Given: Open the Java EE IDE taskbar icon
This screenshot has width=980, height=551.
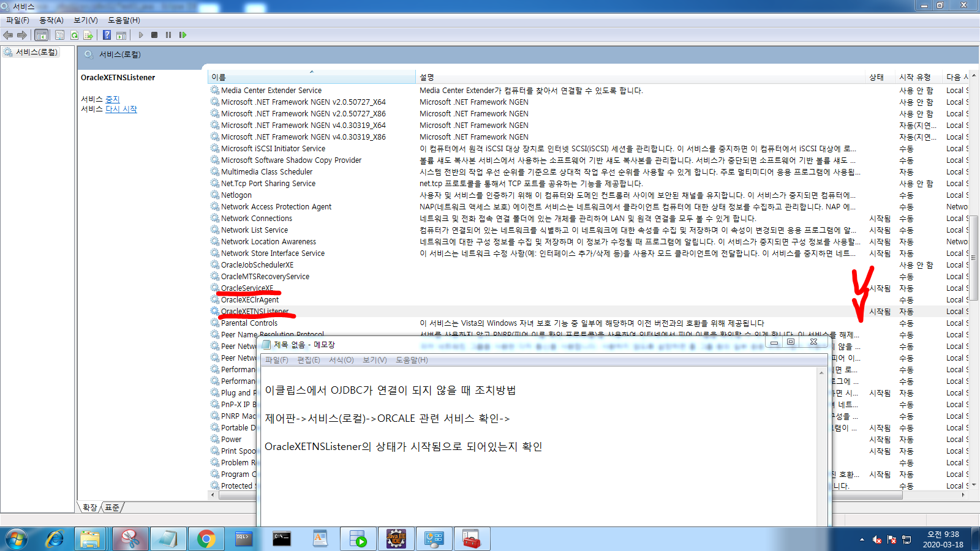Looking at the screenshot, I should tap(396, 539).
